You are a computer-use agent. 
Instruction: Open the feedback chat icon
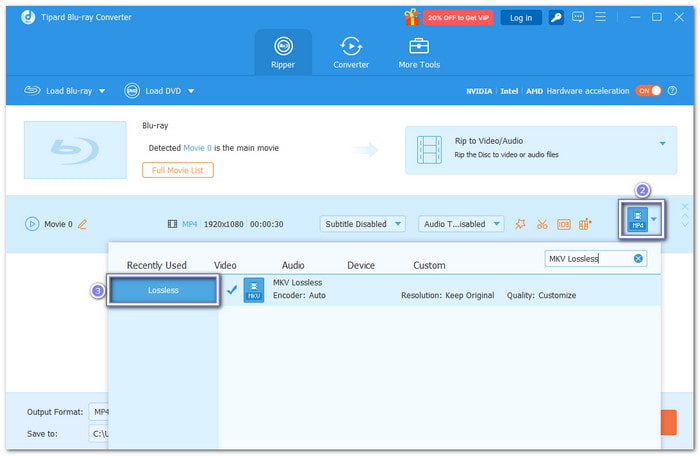pyautogui.click(x=578, y=17)
